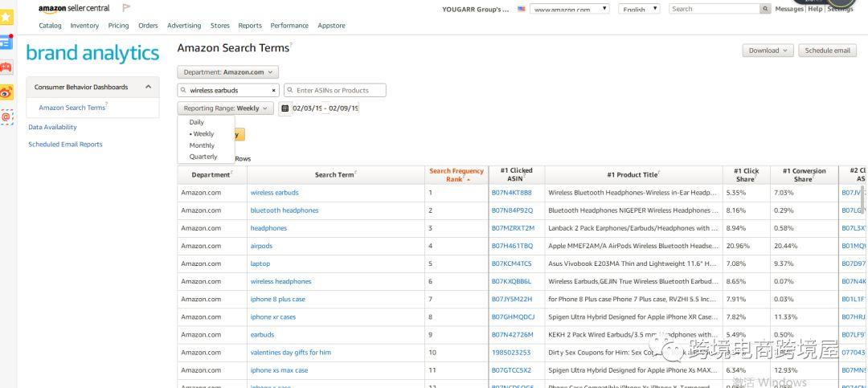Image resolution: width=868 pixels, height=388 pixels.
Task: Click the top Search input field
Action: 714,9
